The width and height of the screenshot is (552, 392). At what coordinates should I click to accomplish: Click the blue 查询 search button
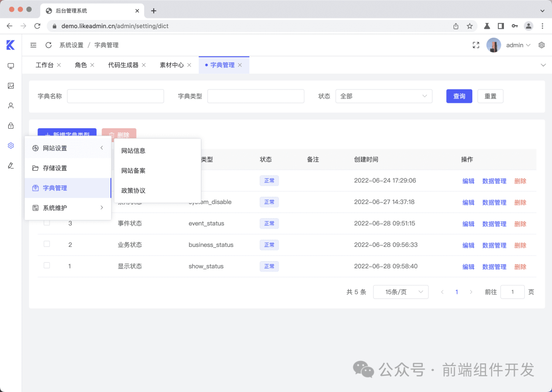tap(458, 96)
